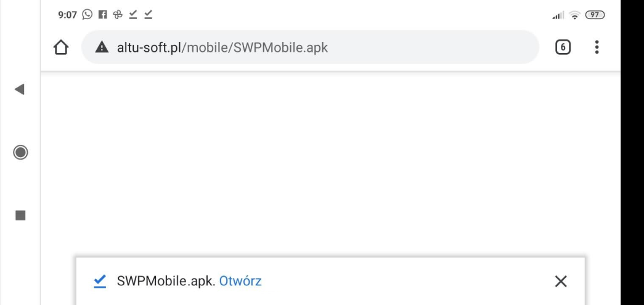The image size is (644, 305).
Task: Click the download complete checkmark beside SWPMobile.apk
Action: [99, 281]
